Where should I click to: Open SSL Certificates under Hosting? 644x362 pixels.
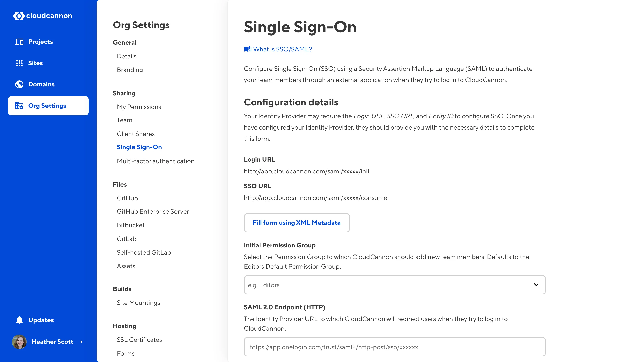pyautogui.click(x=139, y=340)
